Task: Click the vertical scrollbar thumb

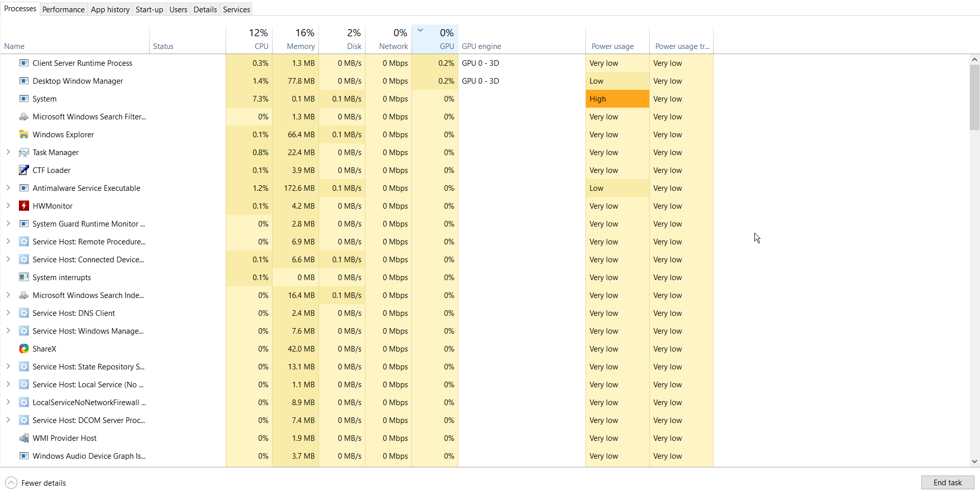Action: tap(974, 97)
